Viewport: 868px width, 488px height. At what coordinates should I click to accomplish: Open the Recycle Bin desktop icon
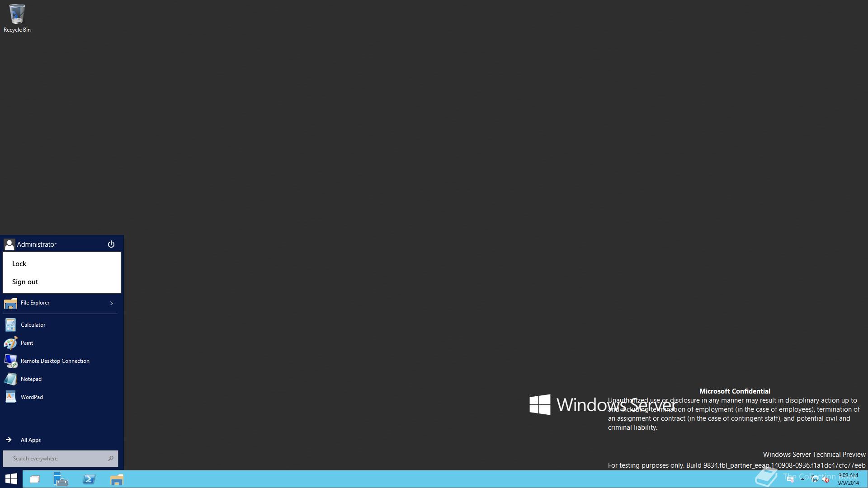pos(17,18)
